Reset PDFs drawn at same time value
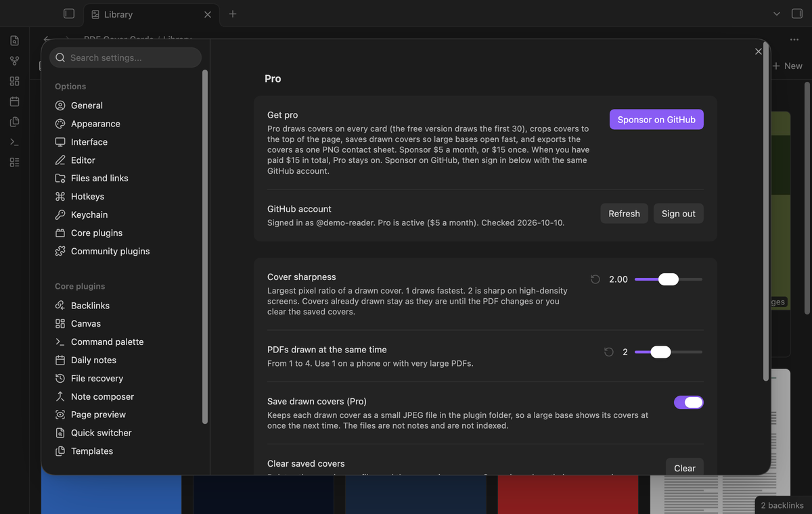 [x=609, y=352]
